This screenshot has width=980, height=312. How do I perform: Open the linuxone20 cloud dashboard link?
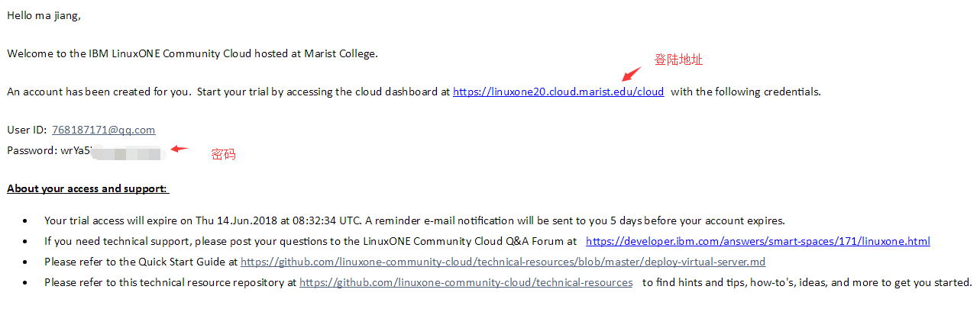click(x=558, y=92)
